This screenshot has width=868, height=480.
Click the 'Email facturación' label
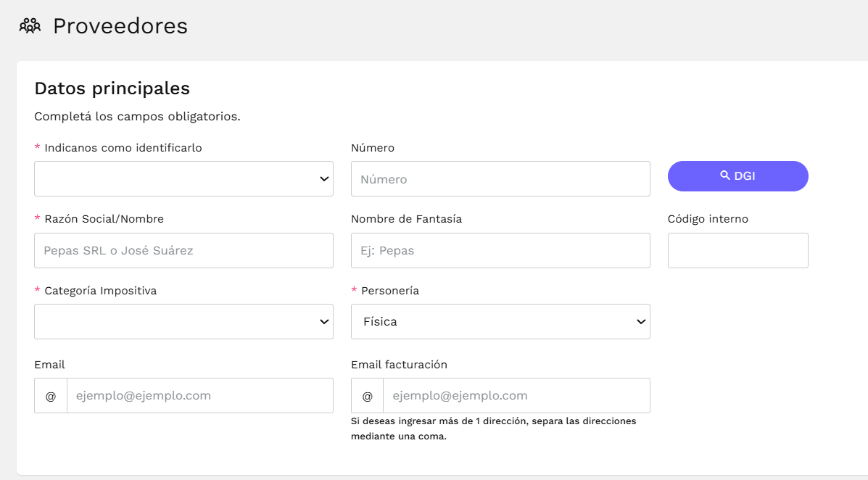399,364
